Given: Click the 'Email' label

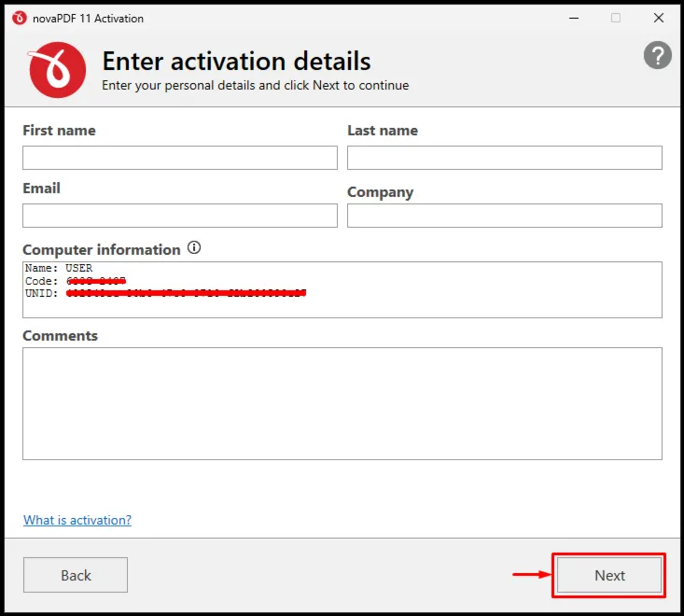Looking at the screenshot, I should [x=41, y=189].
